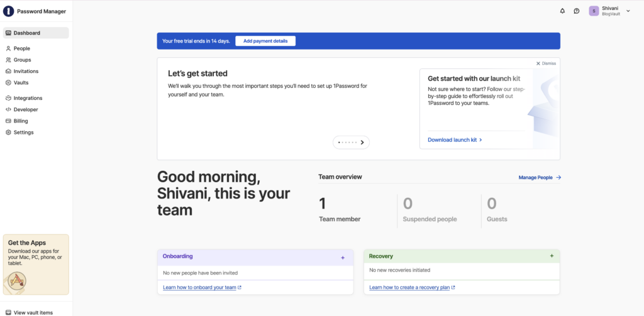Click 'No new recoveries initiated' text
This screenshot has width=644, height=316.
pos(399,270)
